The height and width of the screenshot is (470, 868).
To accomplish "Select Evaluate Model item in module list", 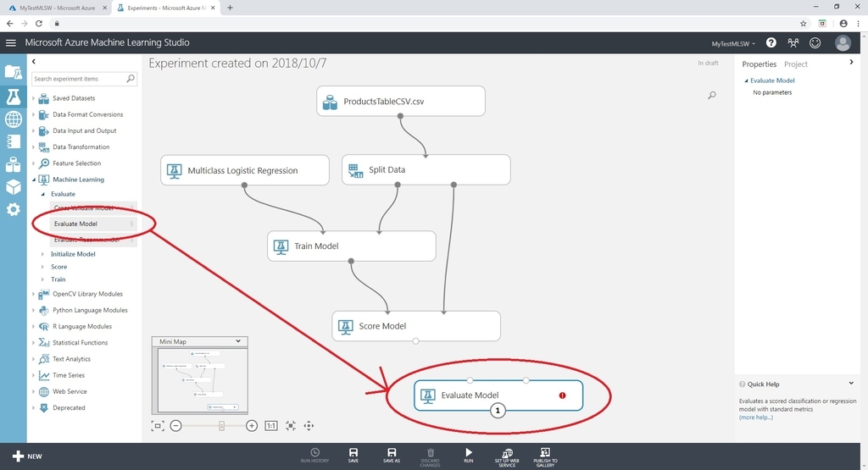I will [x=92, y=224].
